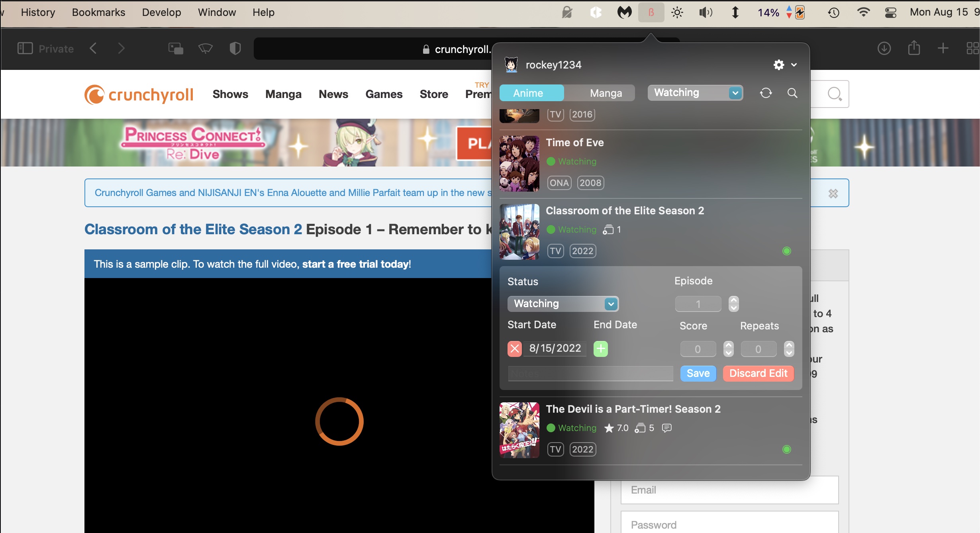Toggle sync for Classroom of the Elite Season 2

pos(786,251)
